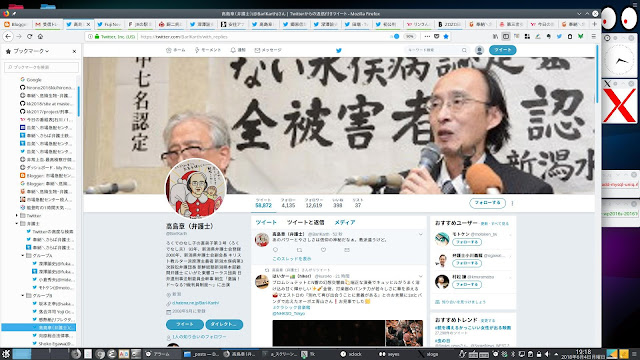Follow モトケン suggested user
640x360 pixels.
click(467, 242)
